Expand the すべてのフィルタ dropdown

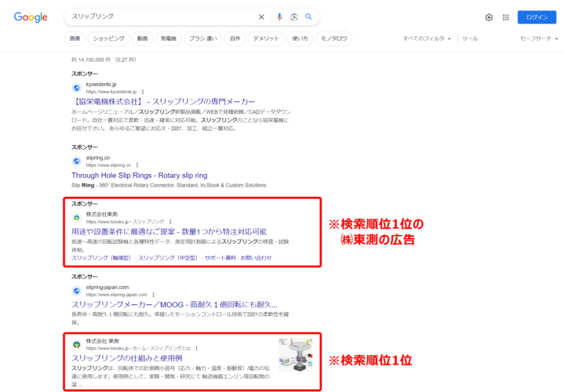pyautogui.click(x=427, y=38)
